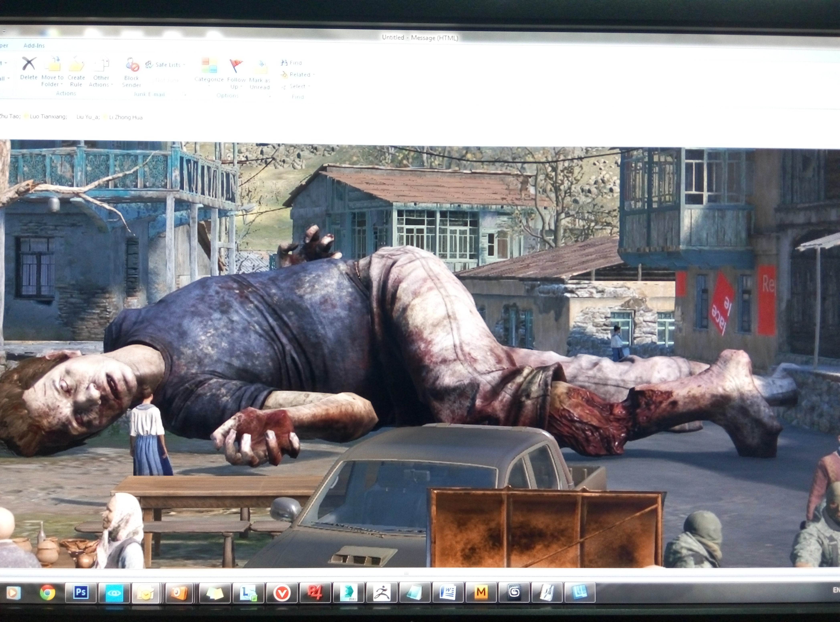Select recipient Li Zhong Hua
This screenshot has height=622, width=840.
pos(126,117)
